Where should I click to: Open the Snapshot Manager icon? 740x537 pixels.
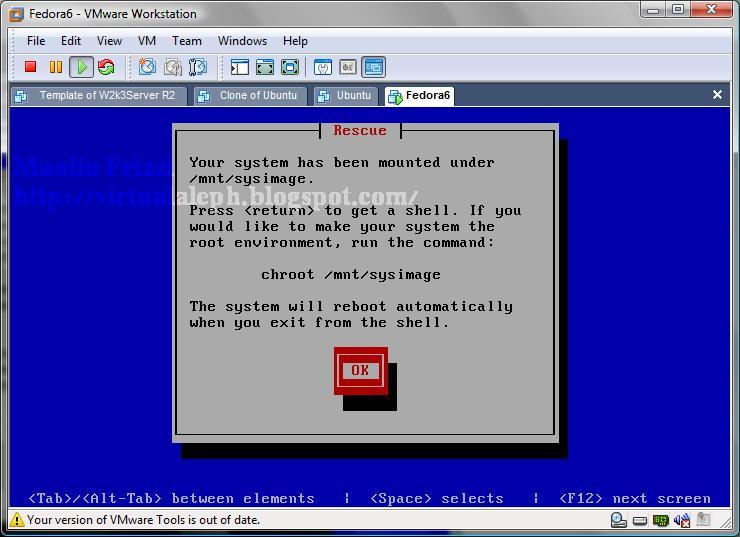pyautogui.click(x=198, y=67)
